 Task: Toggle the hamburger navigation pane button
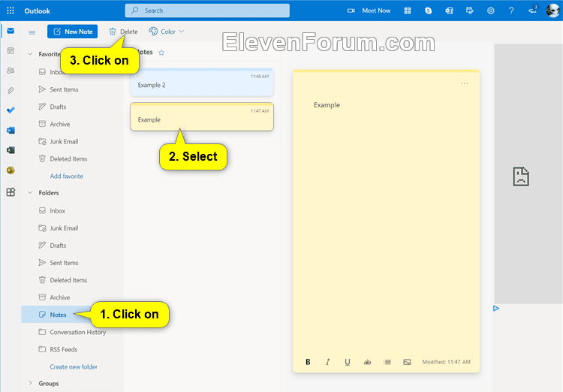[32, 32]
